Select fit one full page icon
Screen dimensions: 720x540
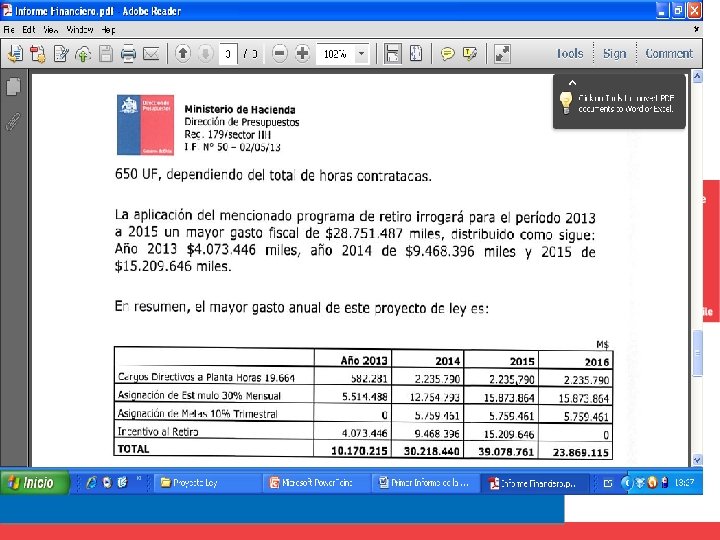coord(416,54)
